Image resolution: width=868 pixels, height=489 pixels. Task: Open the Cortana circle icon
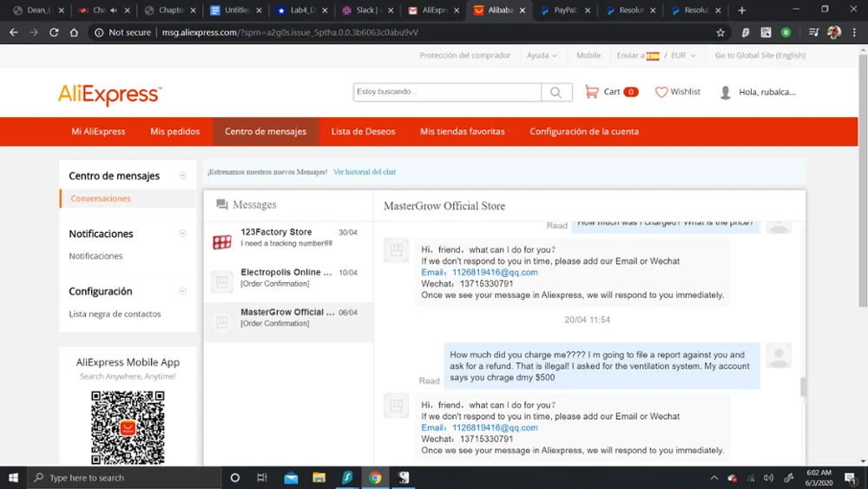234,478
